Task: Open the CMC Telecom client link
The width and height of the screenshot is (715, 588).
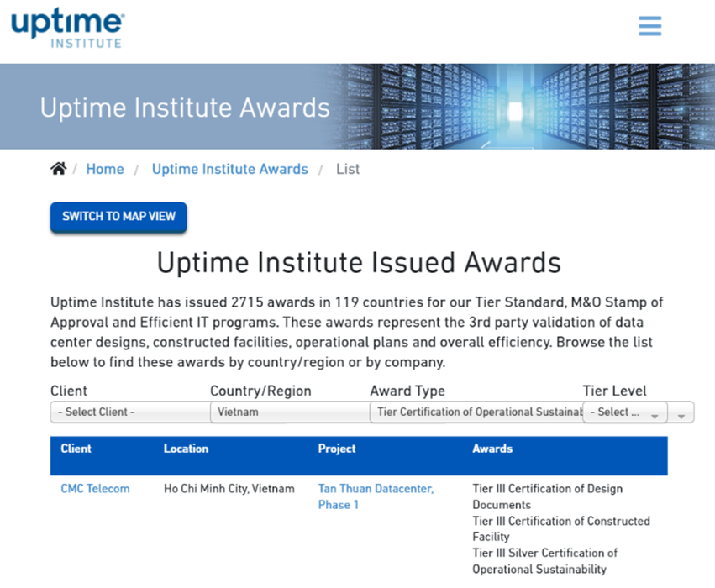Action: [x=95, y=489]
